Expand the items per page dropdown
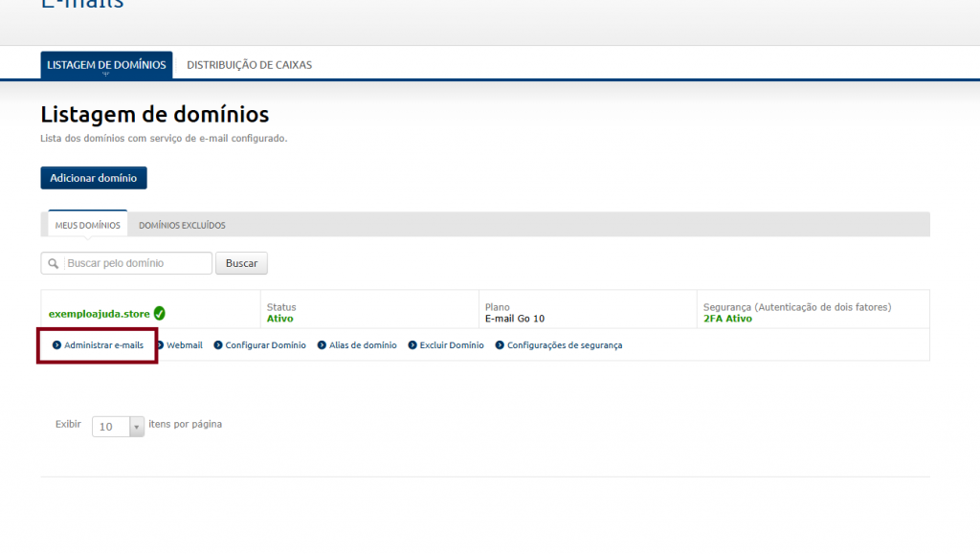Screen dimensions: 980x554 (x=118, y=427)
